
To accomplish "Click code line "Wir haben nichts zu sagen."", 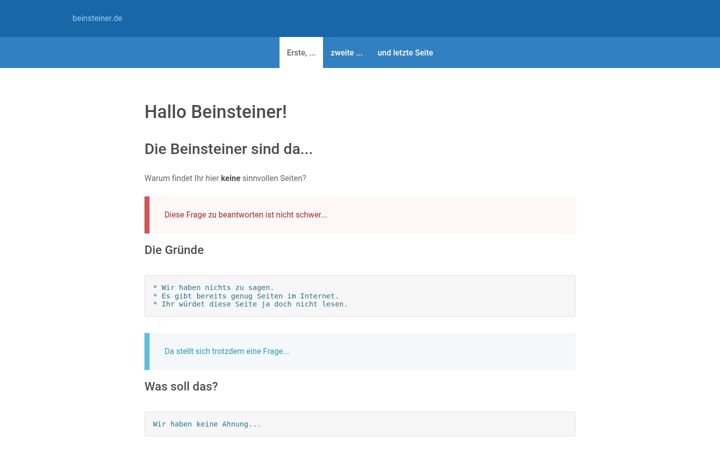I will click(213, 287).
